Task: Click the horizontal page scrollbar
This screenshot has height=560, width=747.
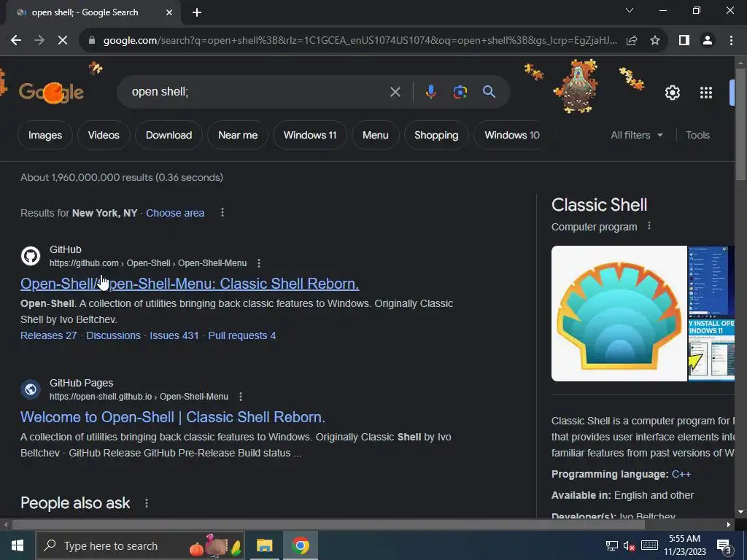Action: pyautogui.click(x=328, y=525)
